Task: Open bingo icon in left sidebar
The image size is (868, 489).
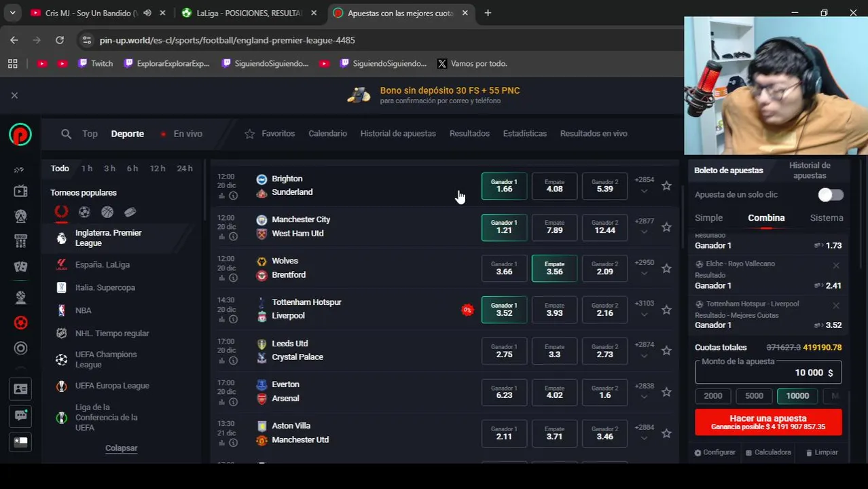Action: (x=20, y=241)
